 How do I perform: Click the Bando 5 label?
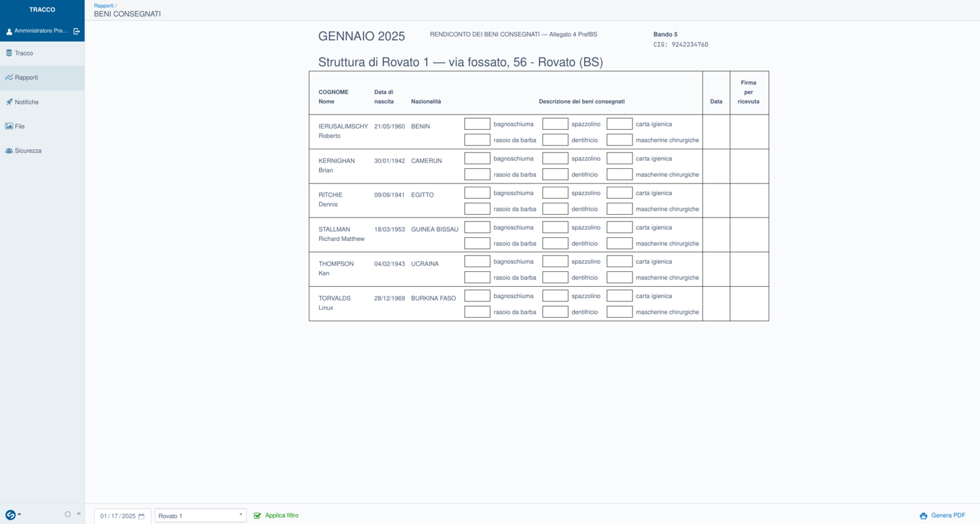pyautogui.click(x=665, y=34)
